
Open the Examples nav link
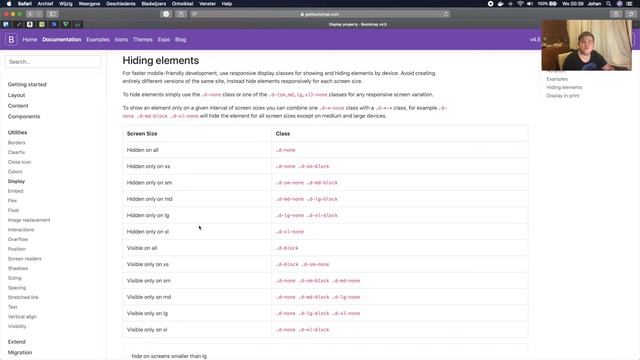click(x=98, y=40)
